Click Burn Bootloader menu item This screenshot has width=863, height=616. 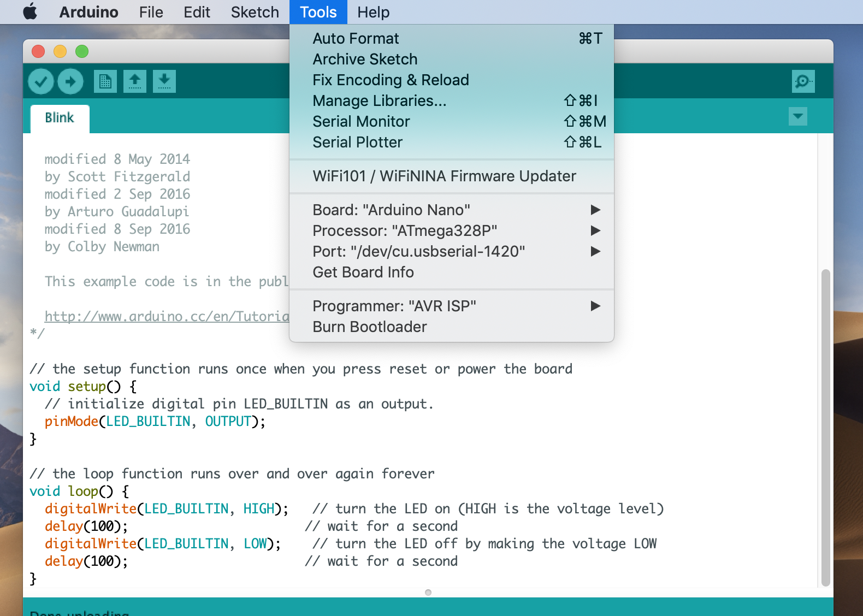coord(370,327)
